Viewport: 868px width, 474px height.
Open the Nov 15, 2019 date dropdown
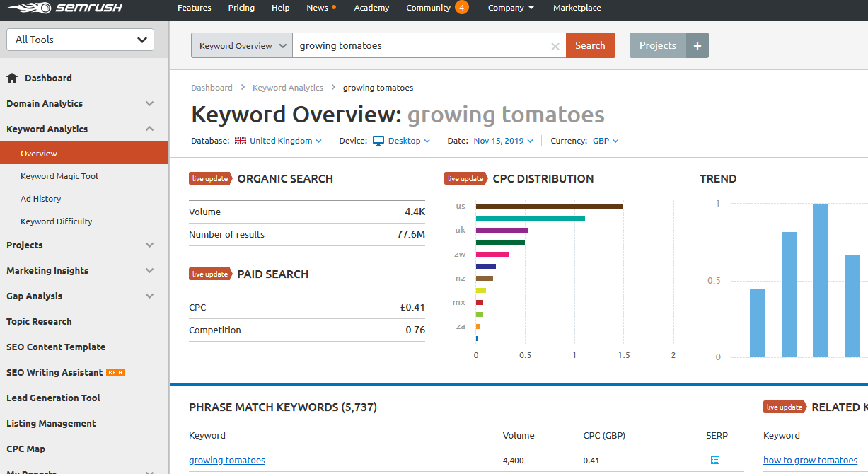(503, 141)
